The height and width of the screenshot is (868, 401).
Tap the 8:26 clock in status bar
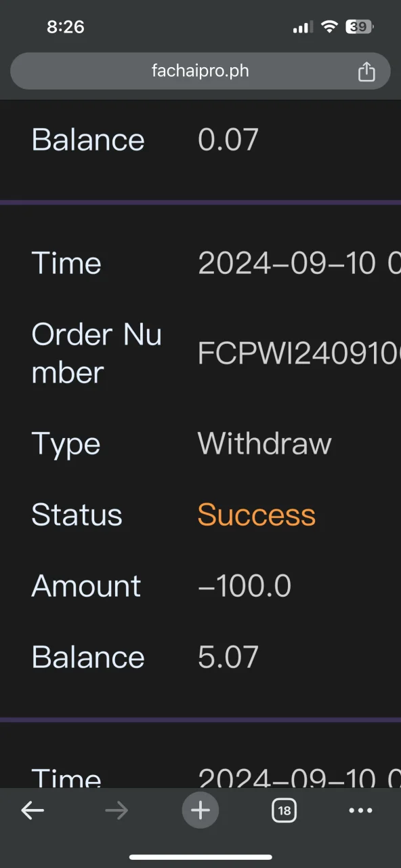click(66, 27)
